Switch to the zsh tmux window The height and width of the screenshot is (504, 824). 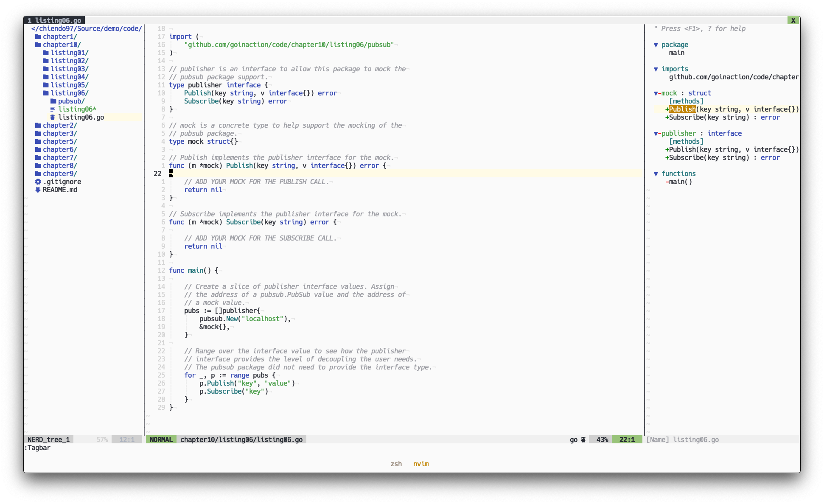click(396, 464)
